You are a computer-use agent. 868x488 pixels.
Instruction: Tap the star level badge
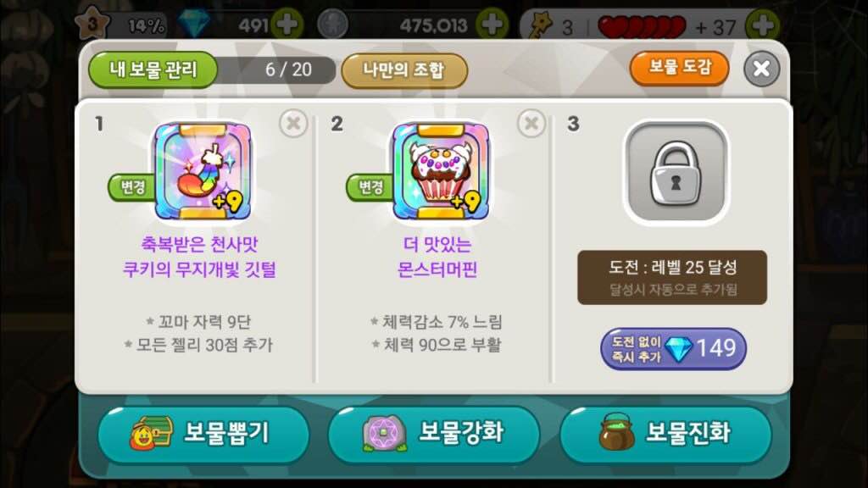point(93,23)
